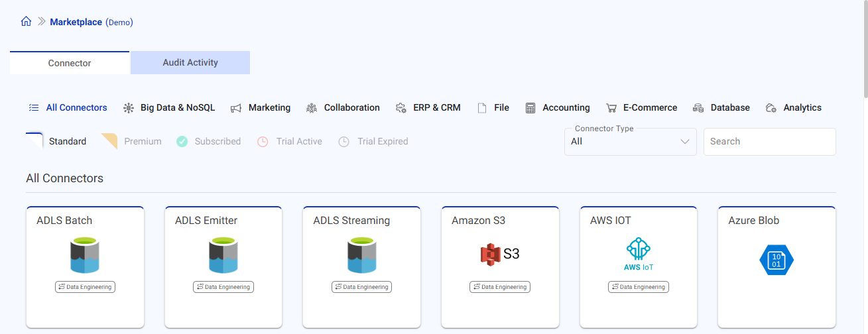Image resolution: width=868 pixels, height=334 pixels.
Task: Open the Marketplace breadcrumb link
Action: [x=76, y=22]
